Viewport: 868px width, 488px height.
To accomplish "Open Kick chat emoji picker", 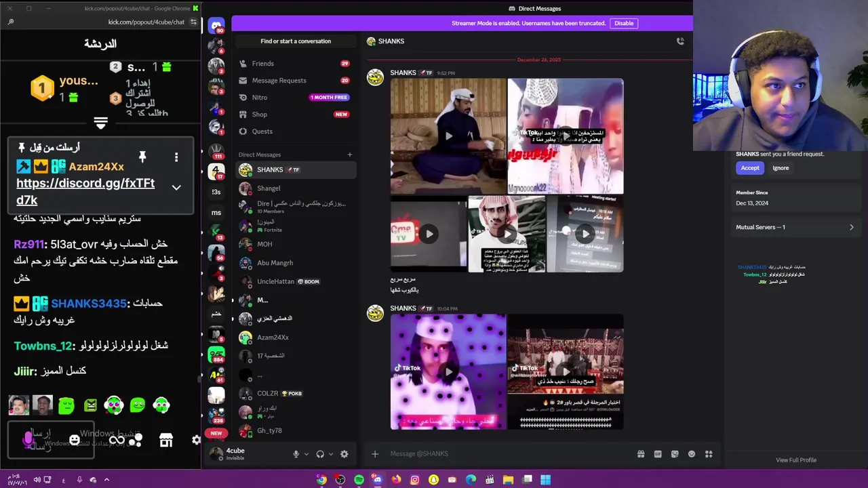I will coord(75,441).
